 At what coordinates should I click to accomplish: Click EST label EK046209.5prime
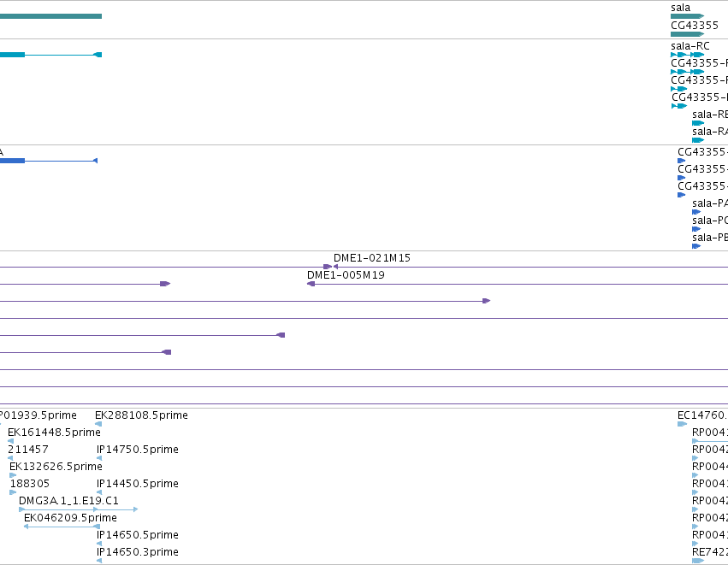click(70, 518)
